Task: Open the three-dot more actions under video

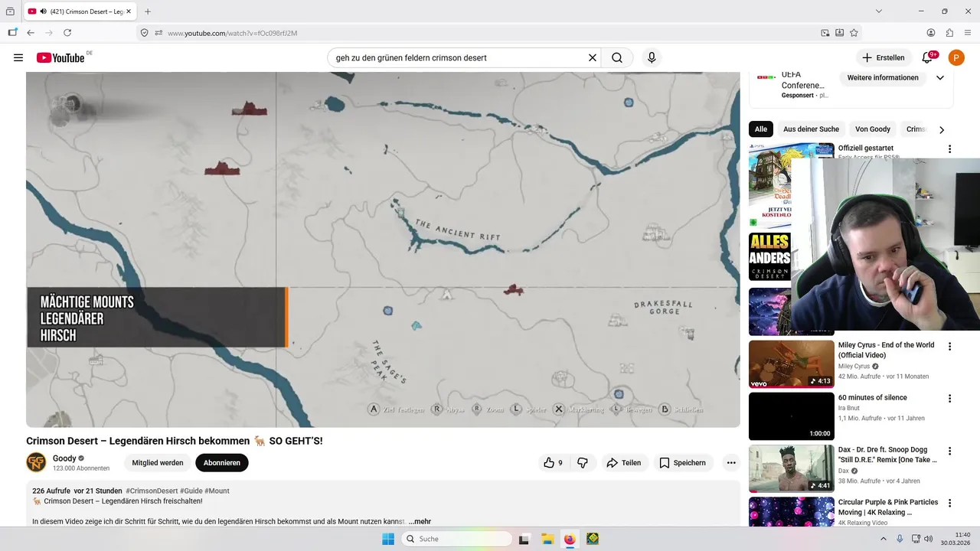Action: (731, 462)
